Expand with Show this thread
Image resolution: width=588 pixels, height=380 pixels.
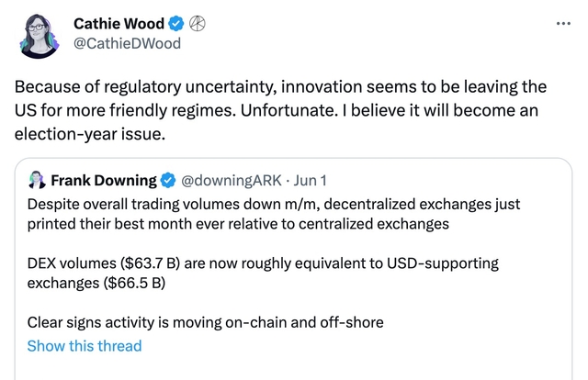(85, 346)
